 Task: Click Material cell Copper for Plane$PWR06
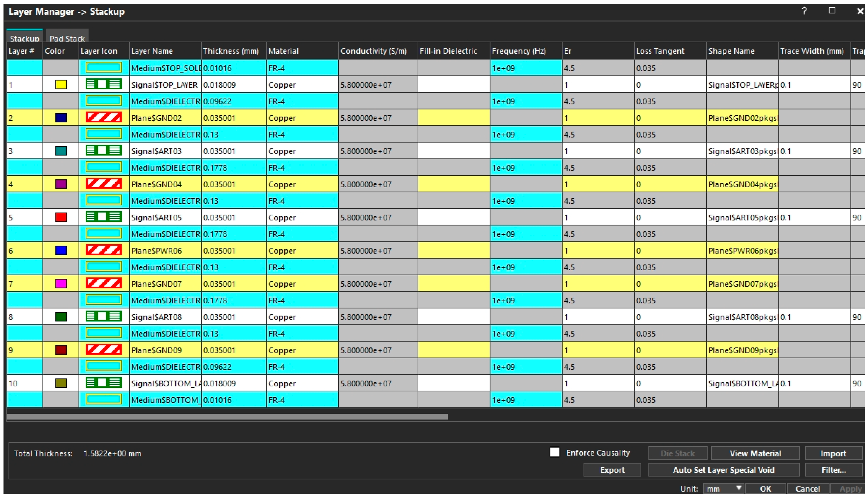click(302, 250)
